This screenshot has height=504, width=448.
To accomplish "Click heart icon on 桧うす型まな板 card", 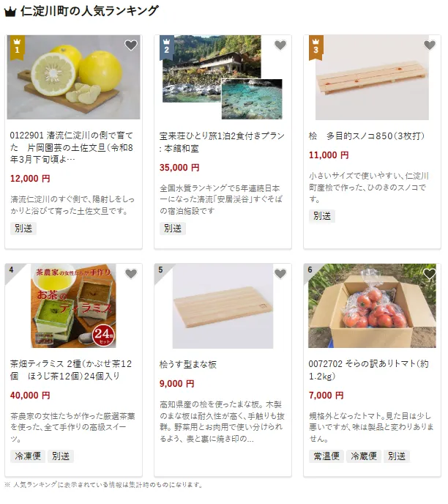I will [x=280, y=274].
